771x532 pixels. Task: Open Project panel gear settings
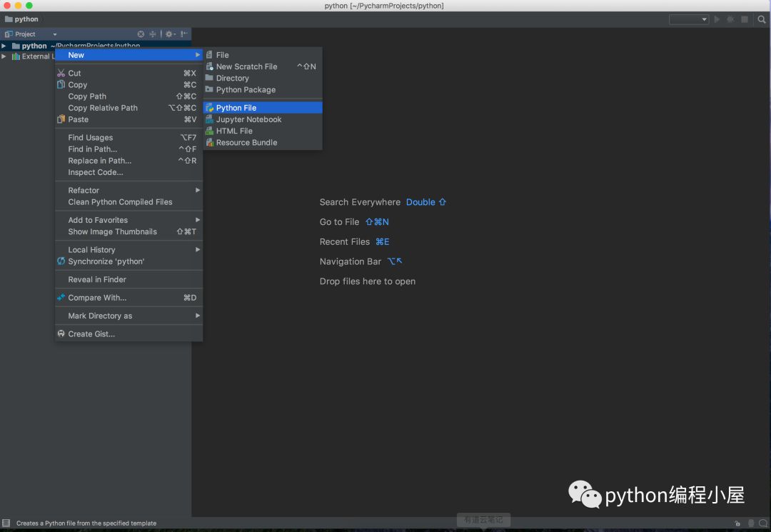click(x=170, y=34)
